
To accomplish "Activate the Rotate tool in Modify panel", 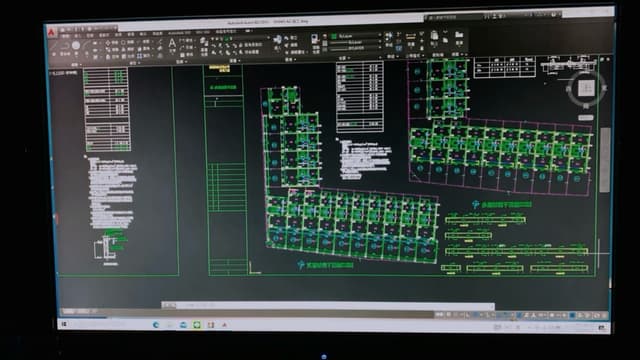I will tap(127, 42).
